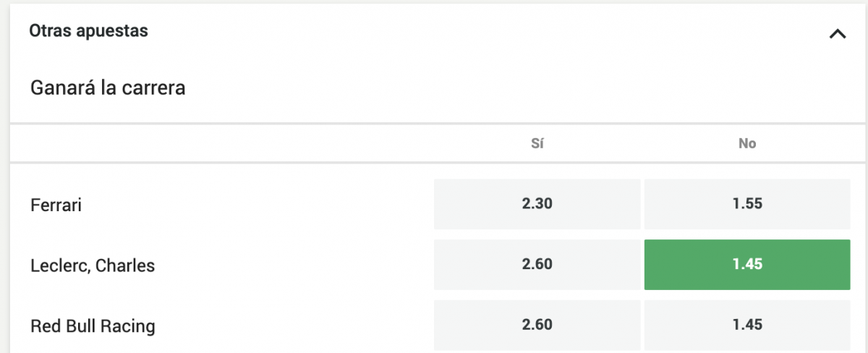Select the Ganará la carrera market title
Screen dimensions: 868x353
click(x=108, y=88)
